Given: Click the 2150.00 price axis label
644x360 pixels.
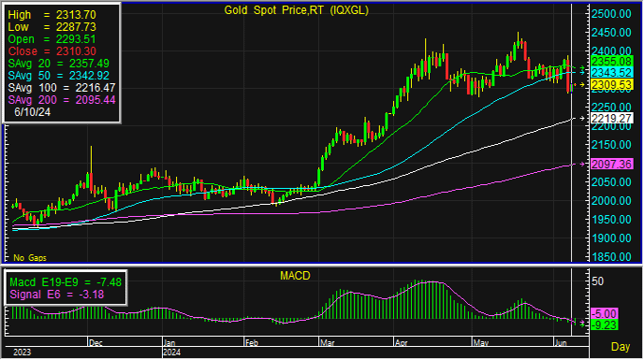Looking at the screenshot, I should click(x=611, y=145).
